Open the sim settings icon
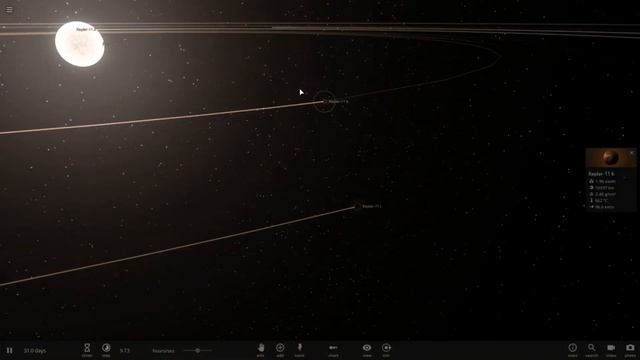The width and height of the screenshot is (640, 360). [386, 350]
